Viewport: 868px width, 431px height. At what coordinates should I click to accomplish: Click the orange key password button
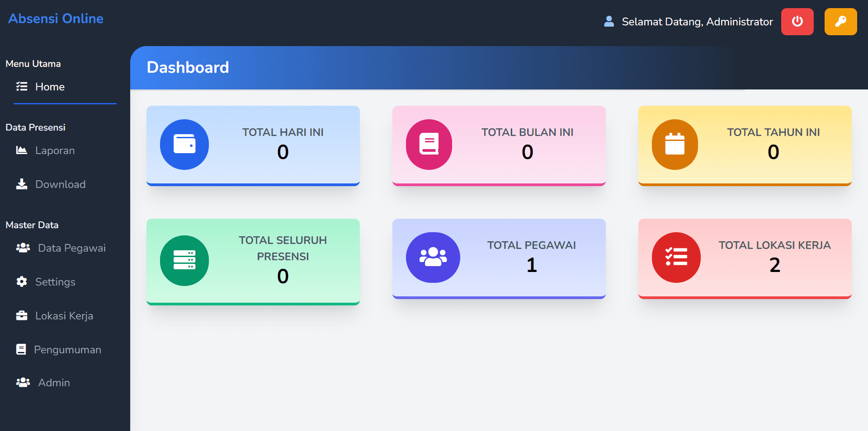(x=840, y=22)
